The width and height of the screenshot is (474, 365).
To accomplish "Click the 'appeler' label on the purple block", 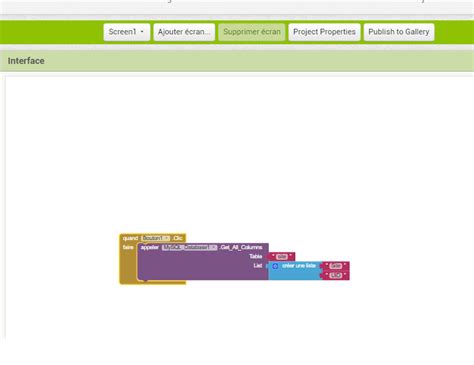I will (150, 247).
